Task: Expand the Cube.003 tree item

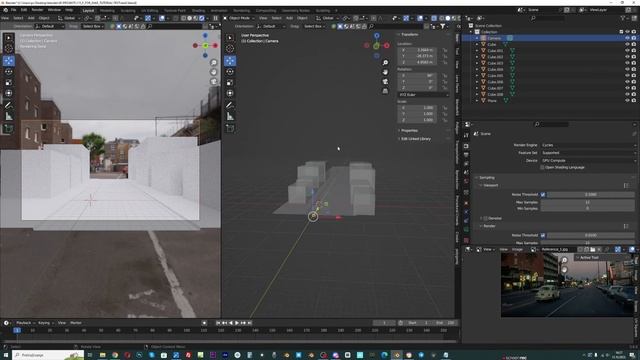Action: point(477,63)
